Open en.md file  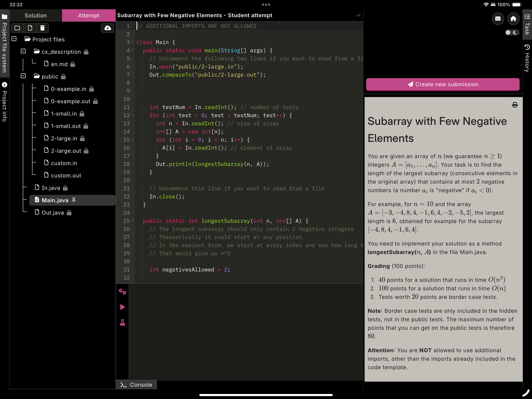59,64
